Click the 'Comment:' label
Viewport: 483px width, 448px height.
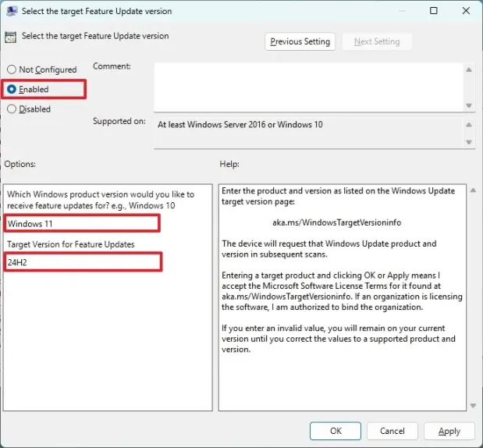tap(112, 66)
